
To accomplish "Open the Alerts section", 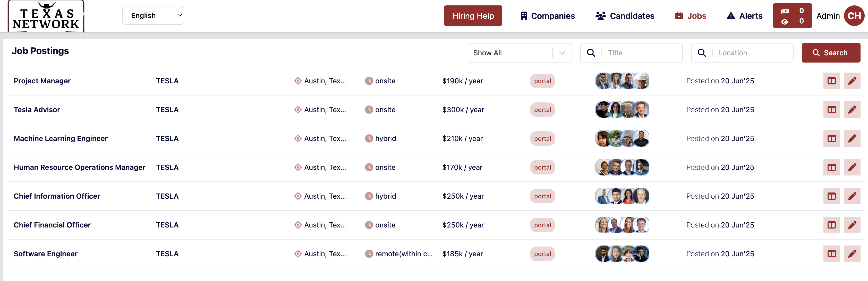I will click(744, 16).
